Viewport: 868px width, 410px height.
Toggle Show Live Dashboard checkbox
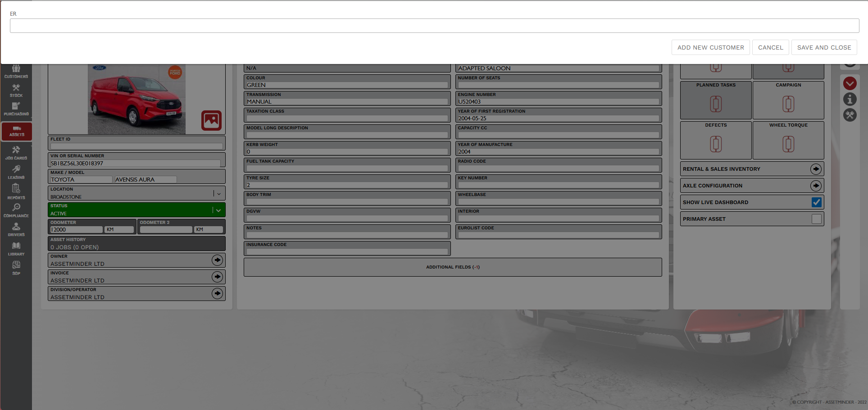click(x=816, y=202)
